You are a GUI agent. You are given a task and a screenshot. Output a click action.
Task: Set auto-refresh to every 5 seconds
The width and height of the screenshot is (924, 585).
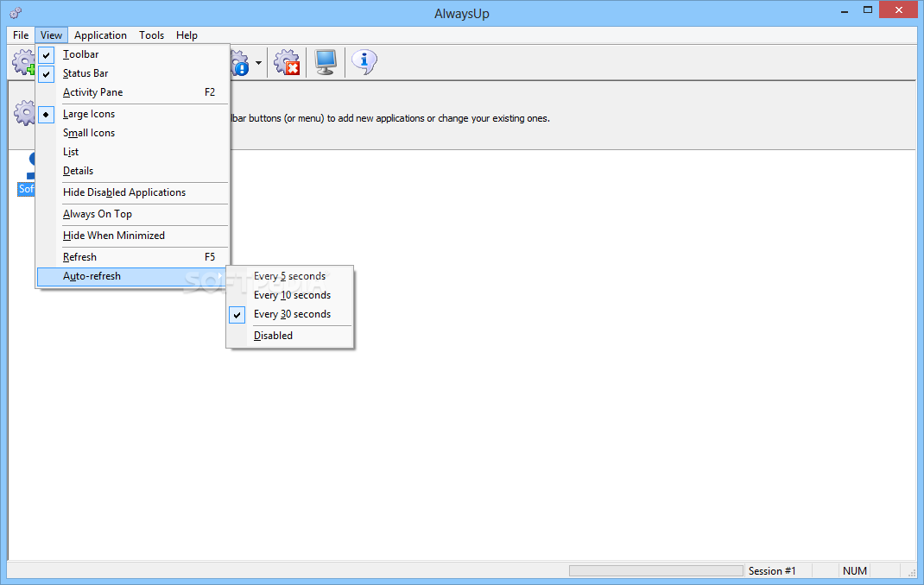tap(290, 276)
